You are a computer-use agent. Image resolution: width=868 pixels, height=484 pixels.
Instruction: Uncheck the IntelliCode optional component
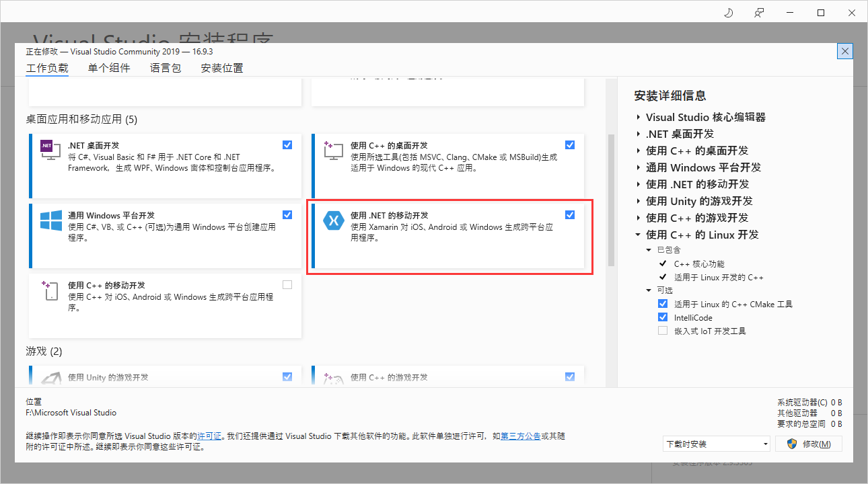point(663,317)
